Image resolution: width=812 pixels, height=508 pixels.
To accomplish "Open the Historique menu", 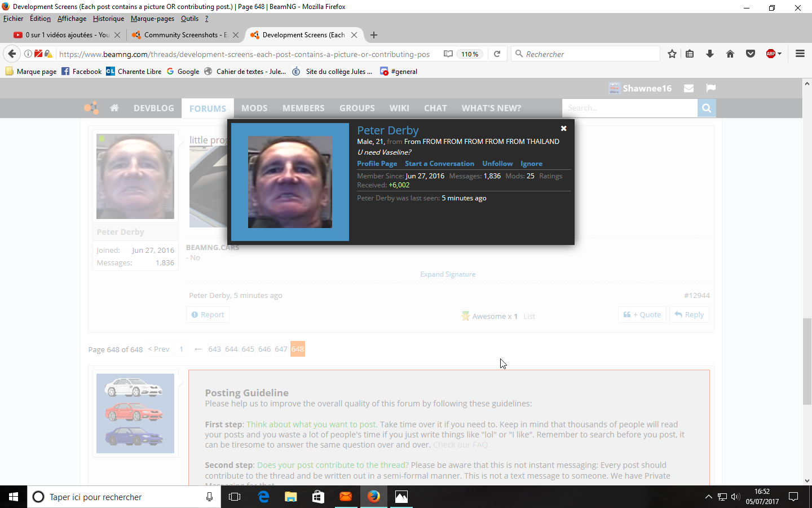I will point(108,19).
